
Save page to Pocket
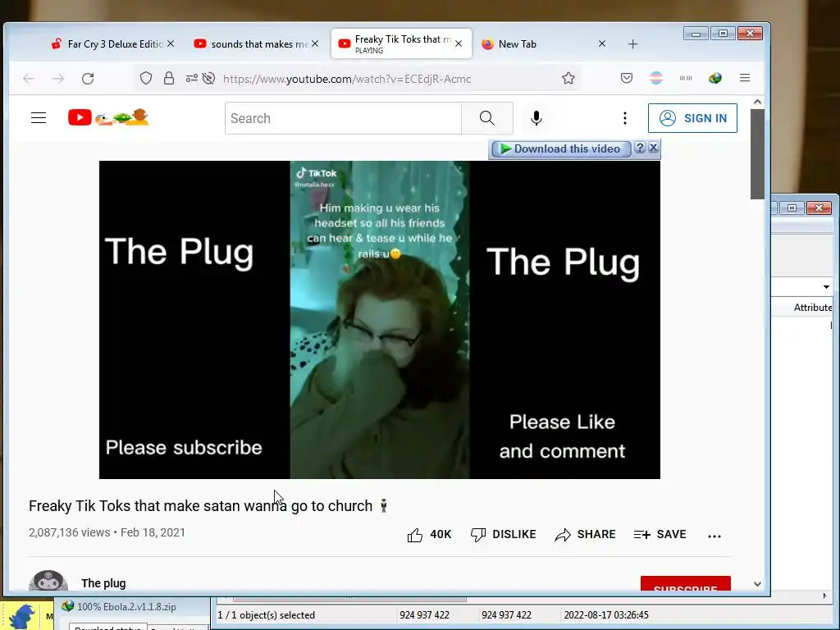(x=626, y=79)
